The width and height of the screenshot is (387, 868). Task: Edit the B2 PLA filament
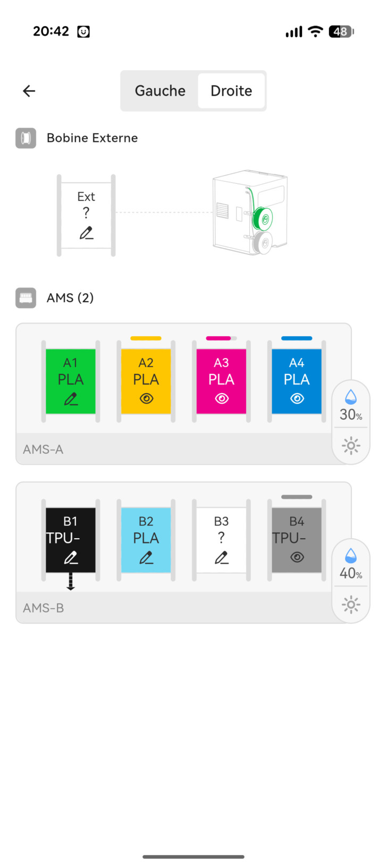click(x=146, y=558)
